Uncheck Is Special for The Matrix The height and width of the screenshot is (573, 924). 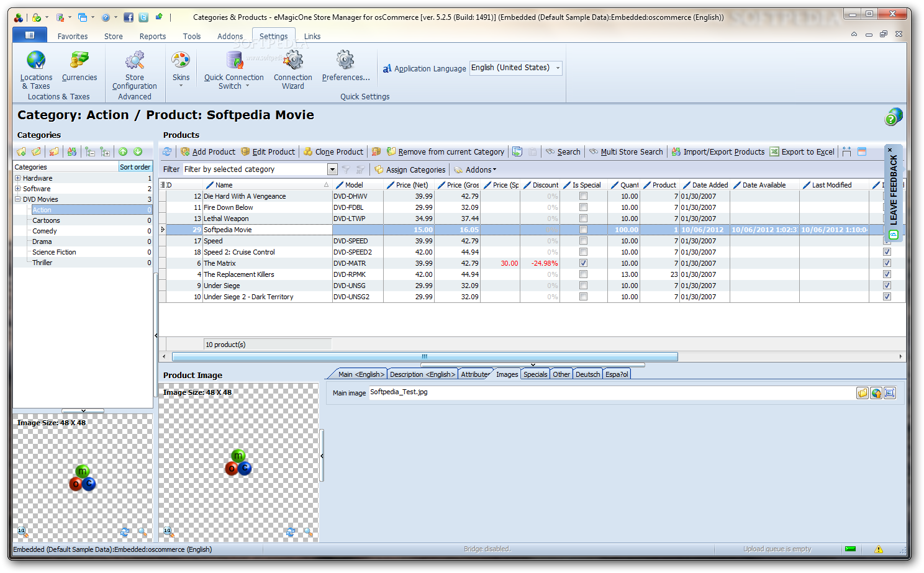(583, 263)
